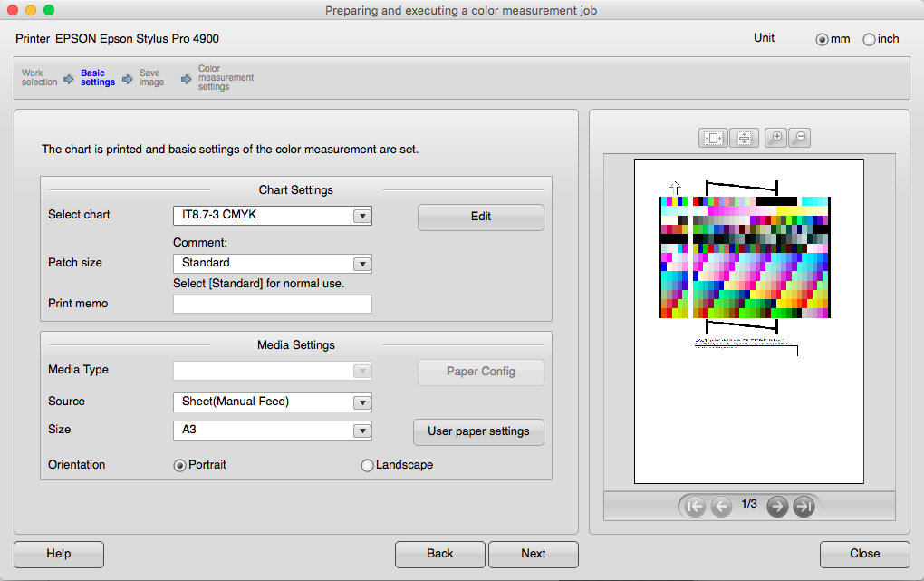Click the Help button
This screenshot has height=581, width=924.
[x=59, y=554]
